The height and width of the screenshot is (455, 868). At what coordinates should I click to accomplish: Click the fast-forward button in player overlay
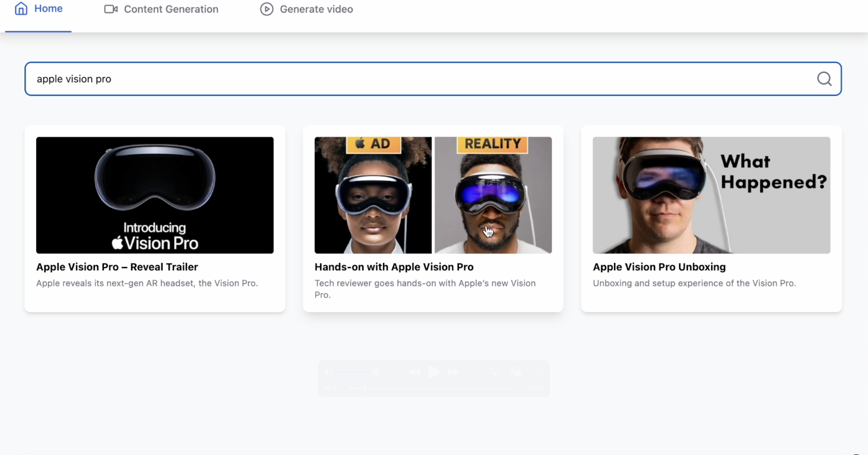point(453,372)
